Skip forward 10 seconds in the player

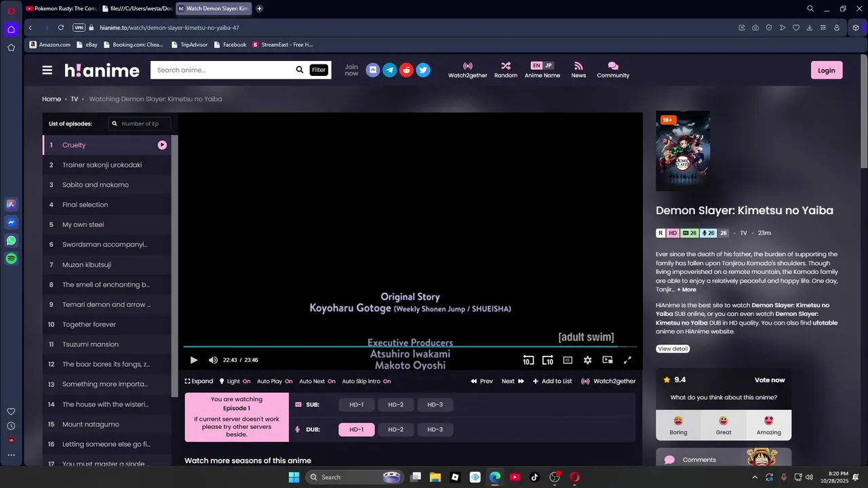[x=548, y=360]
